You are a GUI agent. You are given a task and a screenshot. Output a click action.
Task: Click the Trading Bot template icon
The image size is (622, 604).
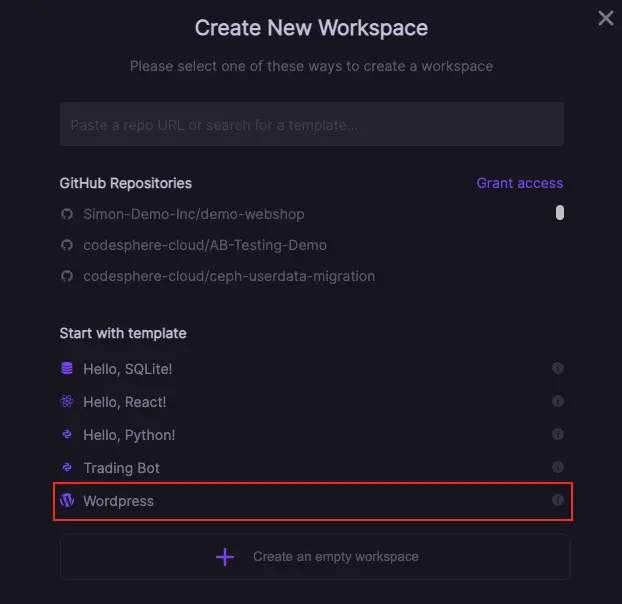tap(67, 467)
